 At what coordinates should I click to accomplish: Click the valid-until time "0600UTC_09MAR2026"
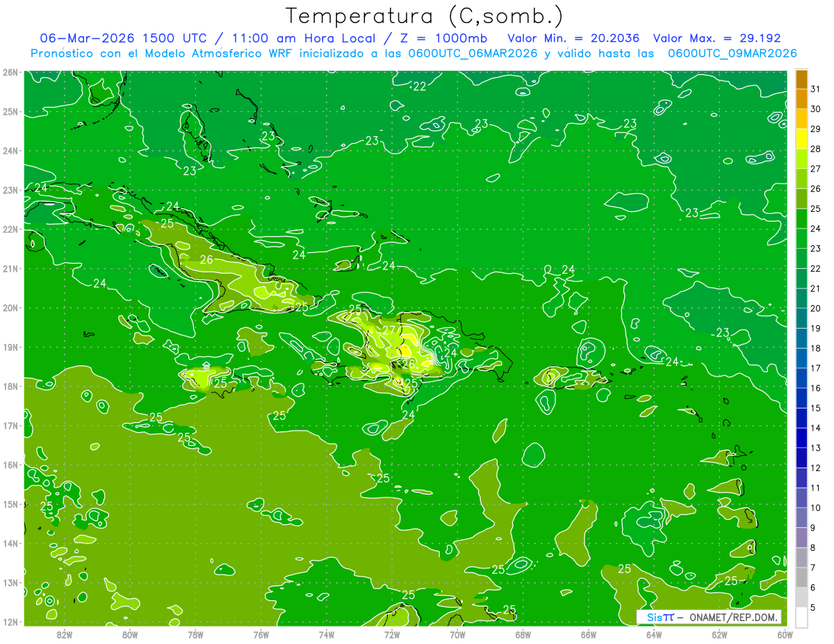(x=732, y=53)
